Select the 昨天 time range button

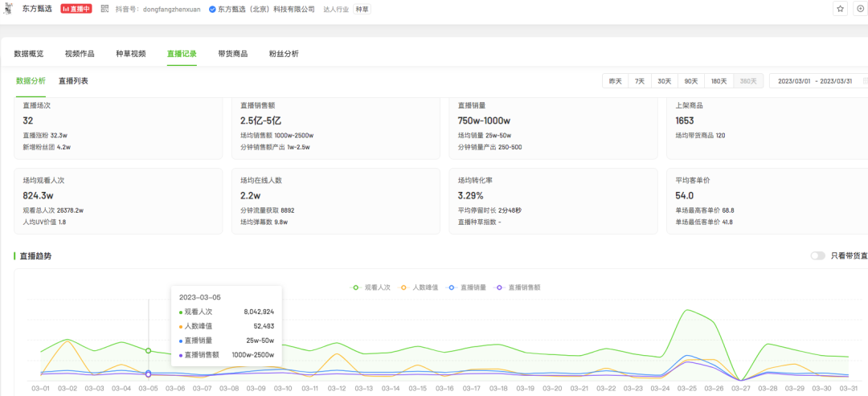coord(616,81)
